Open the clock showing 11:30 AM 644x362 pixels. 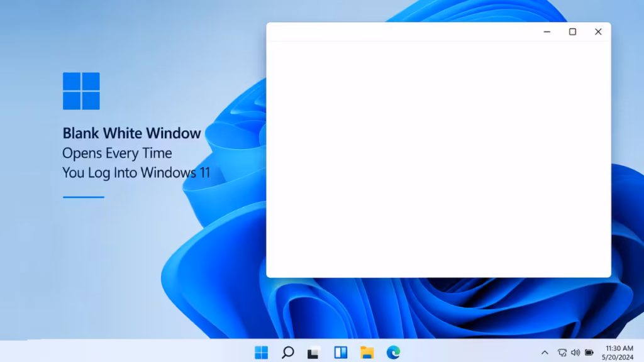point(619,348)
